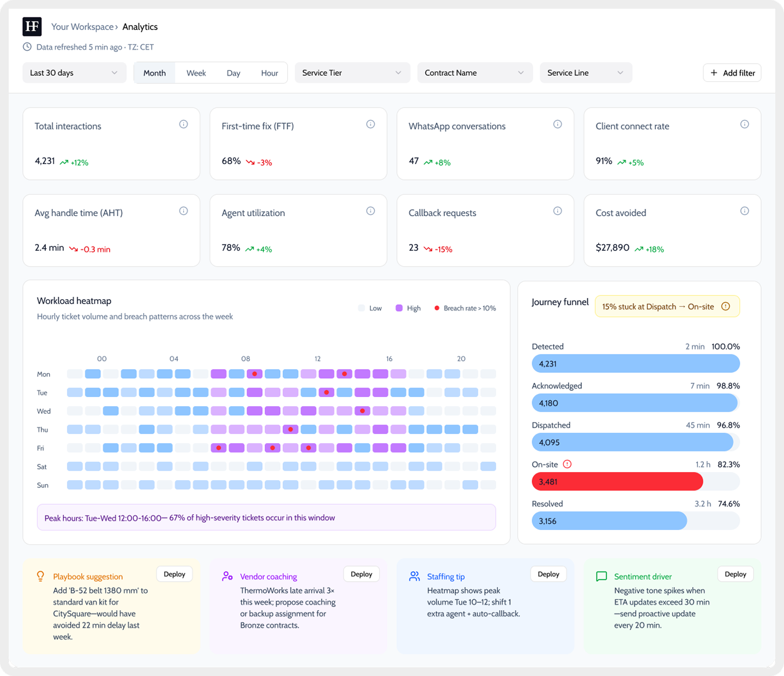This screenshot has height=676, width=784.
Task: Open info icon on Total interactions card
Action: point(184,124)
